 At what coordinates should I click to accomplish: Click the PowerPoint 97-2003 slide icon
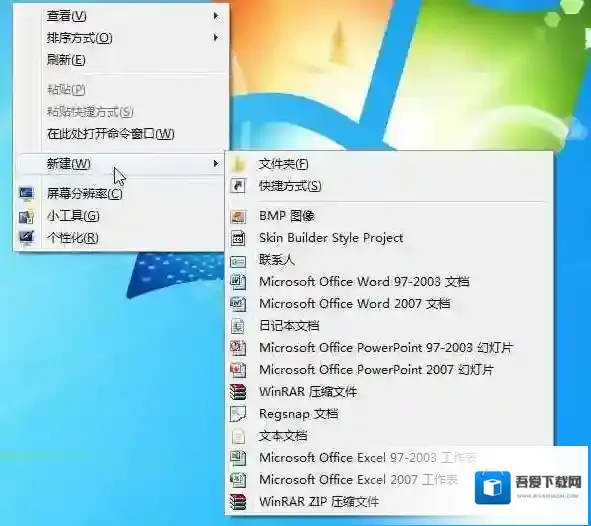pyautogui.click(x=238, y=348)
